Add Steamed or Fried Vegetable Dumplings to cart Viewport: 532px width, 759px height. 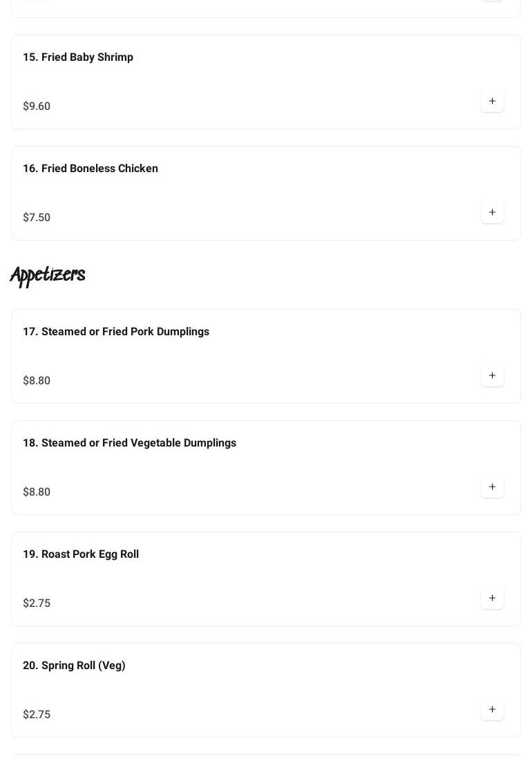[x=492, y=487]
